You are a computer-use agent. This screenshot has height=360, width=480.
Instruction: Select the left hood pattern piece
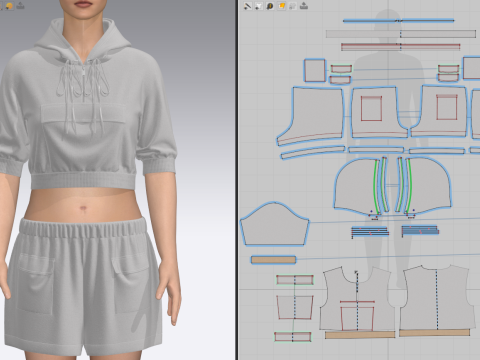[356, 186]
